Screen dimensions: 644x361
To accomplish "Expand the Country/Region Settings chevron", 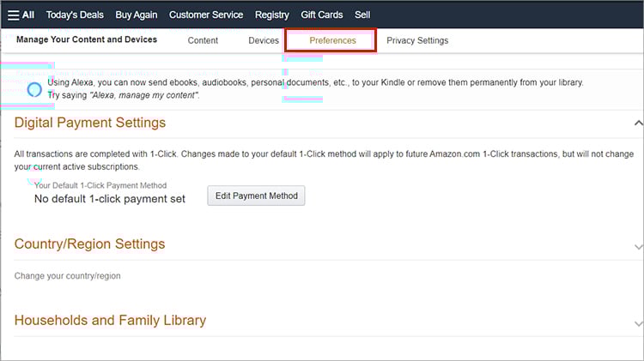I will pyautogui.click(x=638, y=246).
